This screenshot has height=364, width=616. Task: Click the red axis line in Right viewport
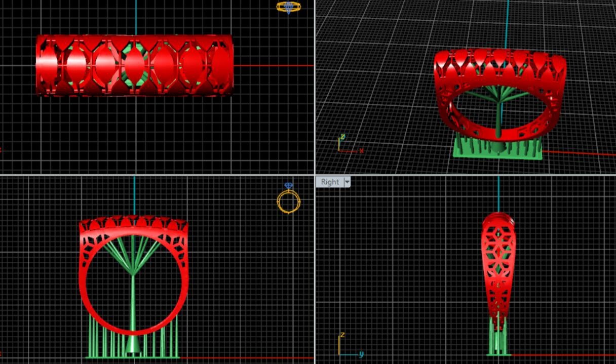pyautogui.click(x=557, y=355)
